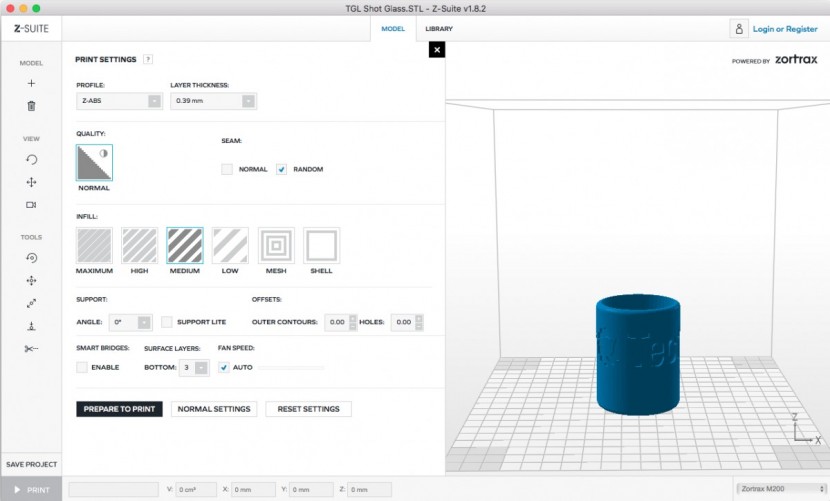
Task: Open the Layer Thickness dropdown
Action: [x=213, y=101]
